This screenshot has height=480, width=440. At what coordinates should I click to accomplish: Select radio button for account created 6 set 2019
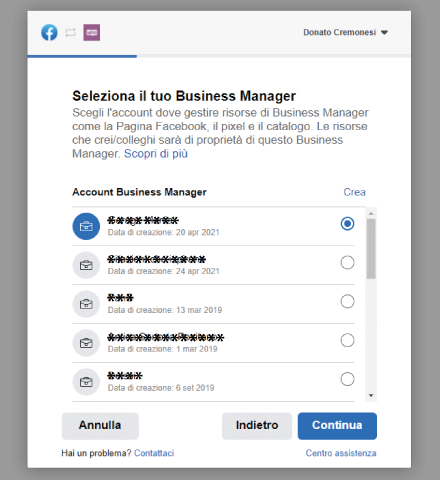[x=347, y=379]
